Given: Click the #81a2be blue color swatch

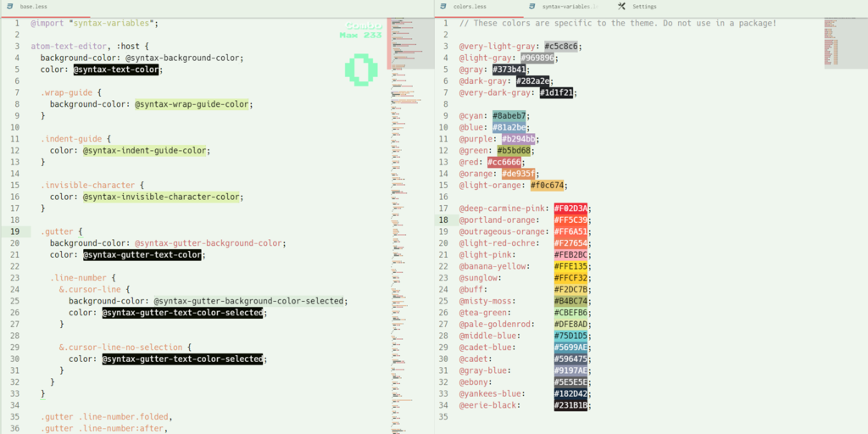Looking at the screenshot, I should coord(509,127).
